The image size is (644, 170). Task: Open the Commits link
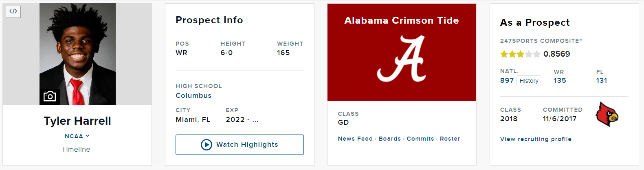(420, 139)
